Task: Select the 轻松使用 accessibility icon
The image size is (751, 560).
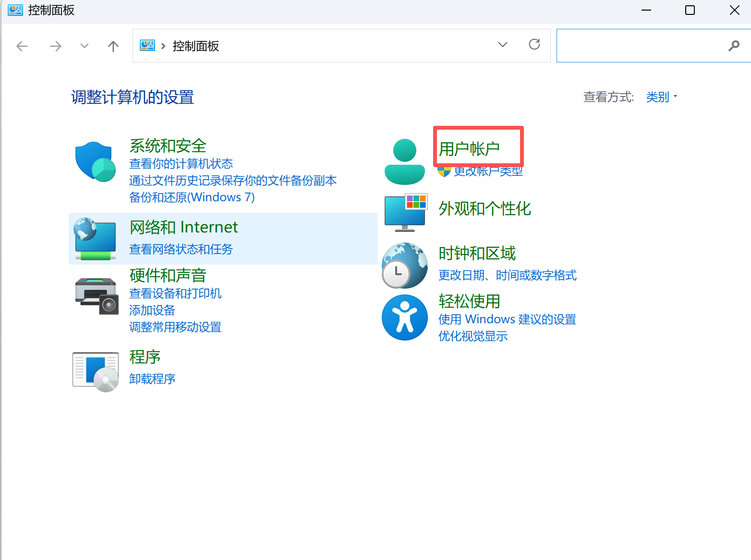Action: click(405, 317)
